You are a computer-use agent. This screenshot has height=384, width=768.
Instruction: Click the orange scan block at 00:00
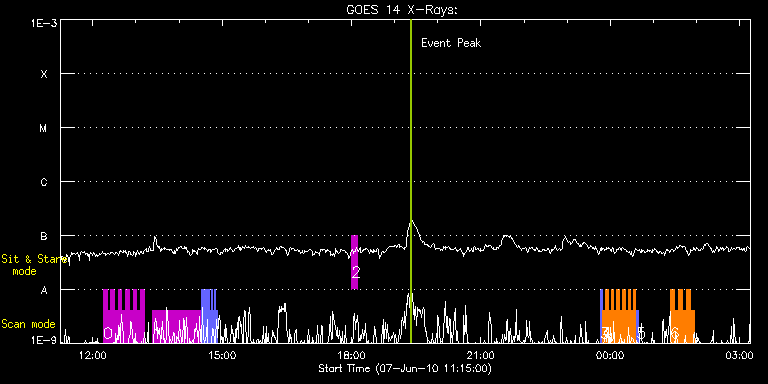coord(620,316)
